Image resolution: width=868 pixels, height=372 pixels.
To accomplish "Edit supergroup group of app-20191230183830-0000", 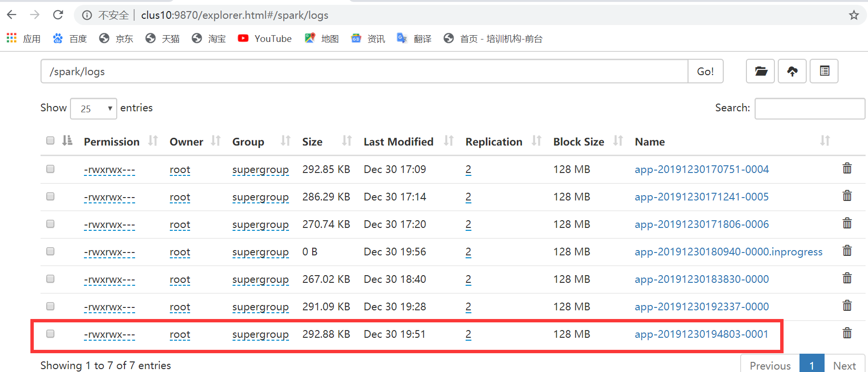I will [x=261, y=279].
